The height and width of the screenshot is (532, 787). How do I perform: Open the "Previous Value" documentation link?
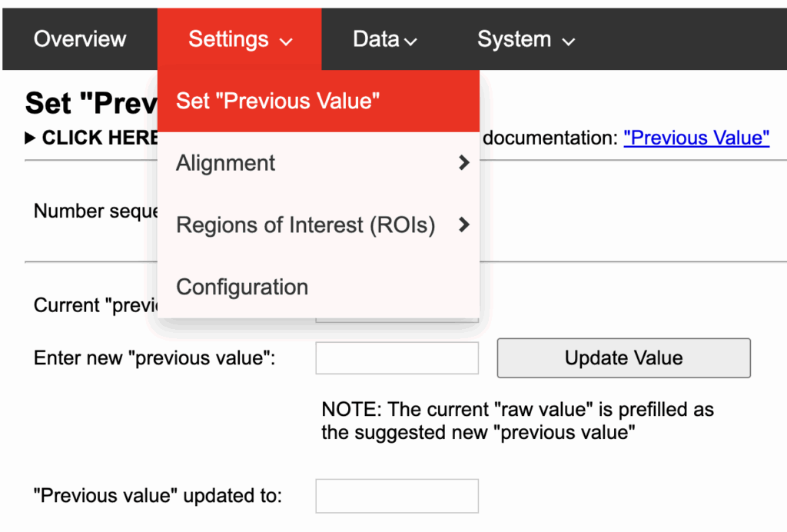tap(696, 138)
